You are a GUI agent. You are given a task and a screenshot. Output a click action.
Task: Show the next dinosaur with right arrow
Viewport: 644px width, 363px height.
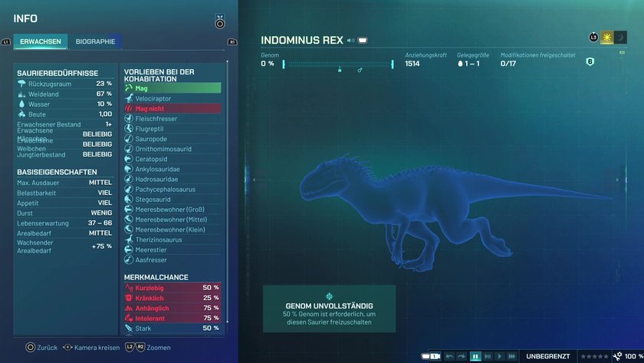coord(617,180)
